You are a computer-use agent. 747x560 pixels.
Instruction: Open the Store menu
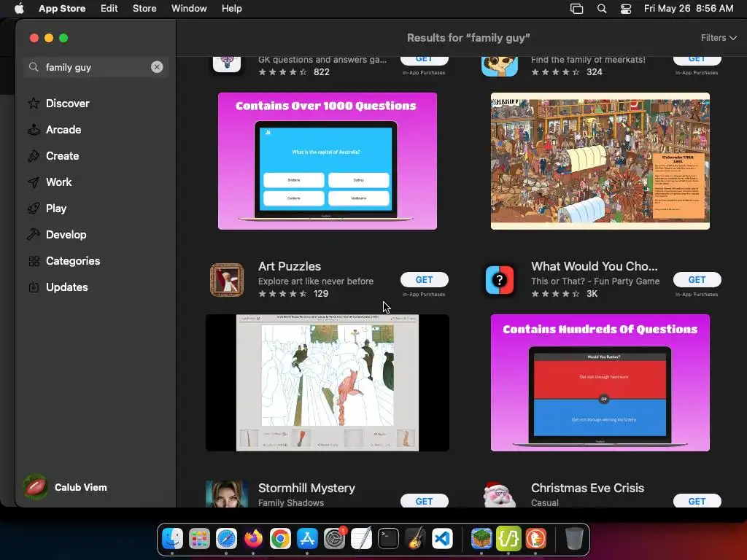144,9
